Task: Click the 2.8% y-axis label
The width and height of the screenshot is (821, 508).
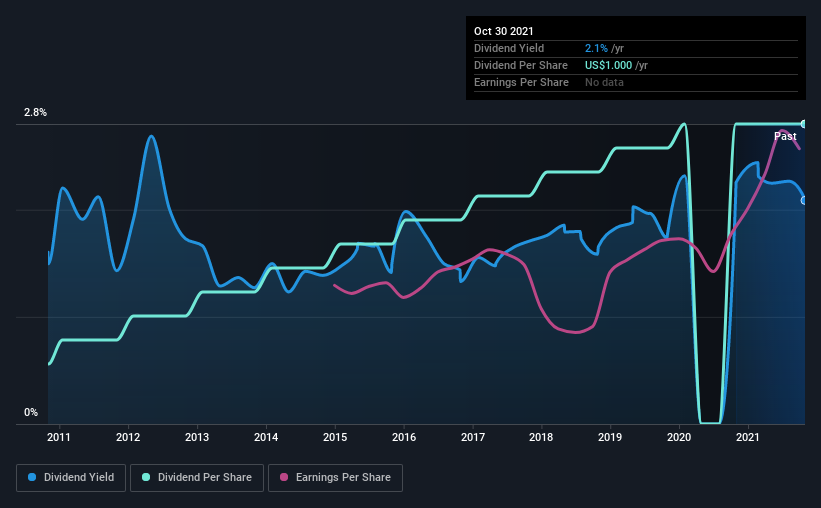Action: [35, 112]
